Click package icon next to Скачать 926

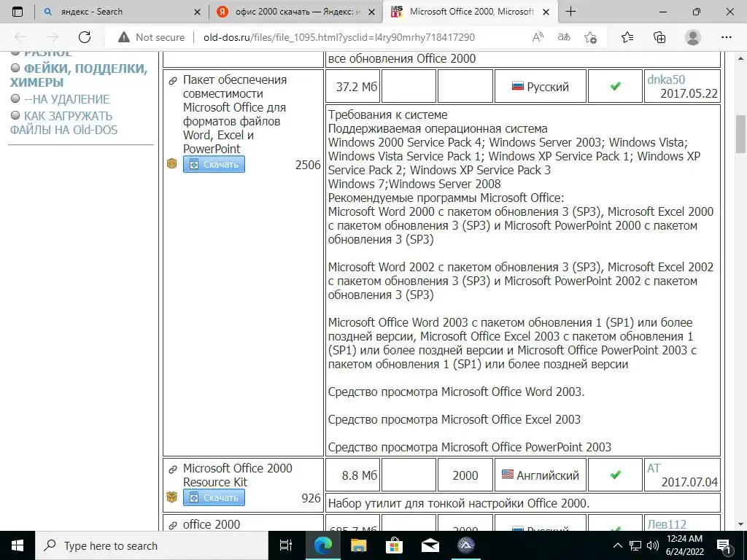click(172, 497)
